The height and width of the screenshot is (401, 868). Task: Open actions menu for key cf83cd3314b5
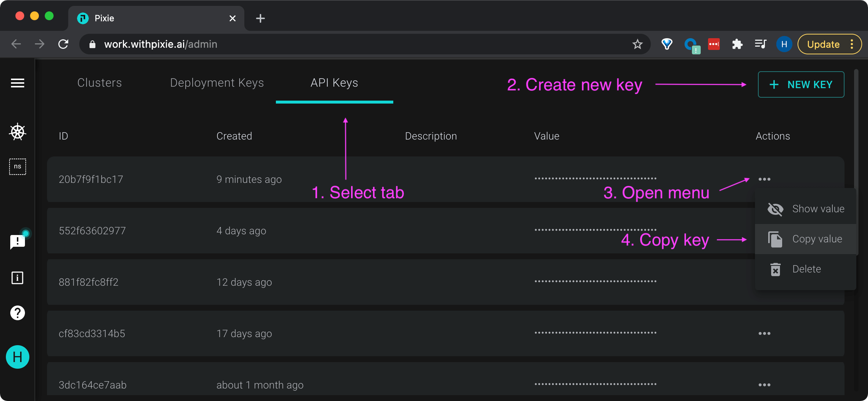click(764, 333)
